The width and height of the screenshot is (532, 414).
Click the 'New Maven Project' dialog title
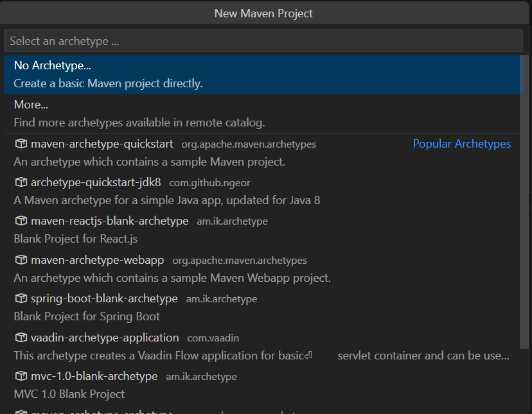pos(263,13)
